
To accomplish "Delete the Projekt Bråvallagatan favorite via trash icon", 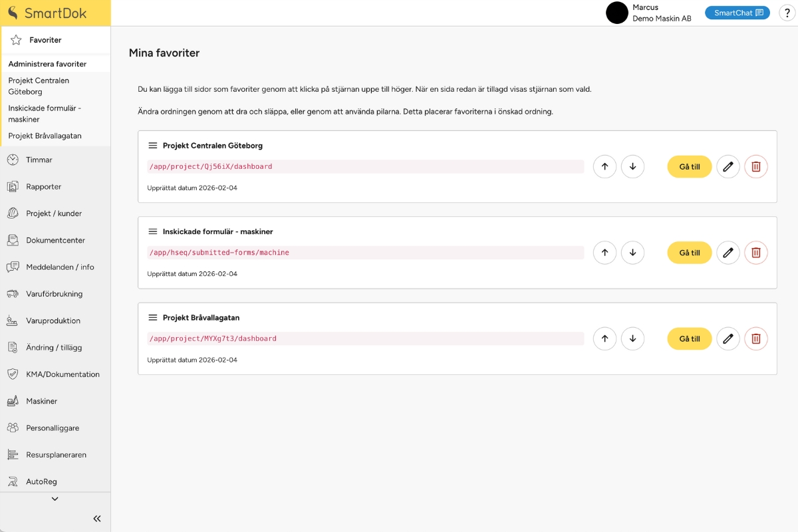I will click(x=756, y=338).
